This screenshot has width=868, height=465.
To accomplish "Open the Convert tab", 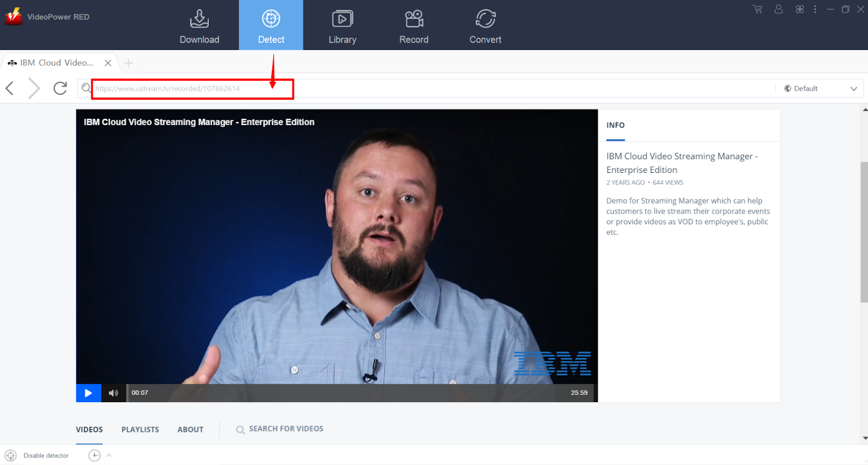I will 485,25.
